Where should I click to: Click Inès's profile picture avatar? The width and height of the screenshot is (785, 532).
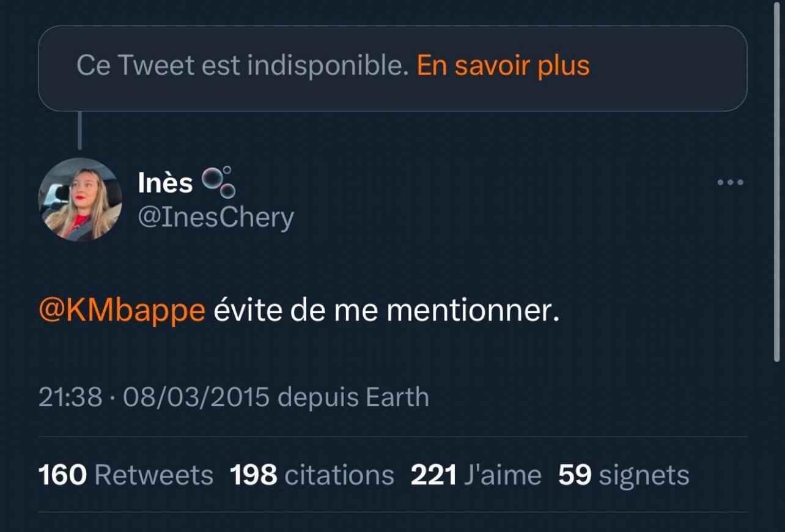pos(80,199)
